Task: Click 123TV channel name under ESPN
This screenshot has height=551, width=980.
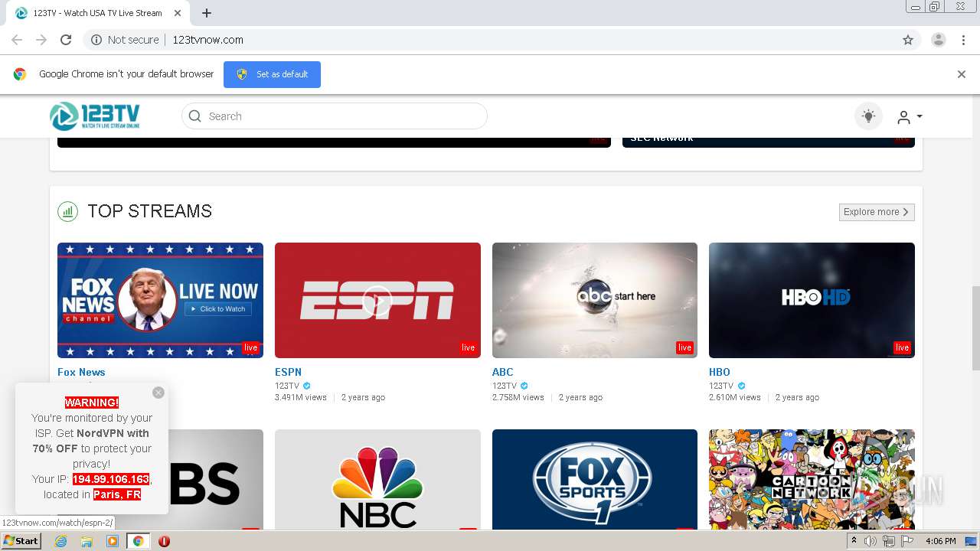Action: point(287,386)
